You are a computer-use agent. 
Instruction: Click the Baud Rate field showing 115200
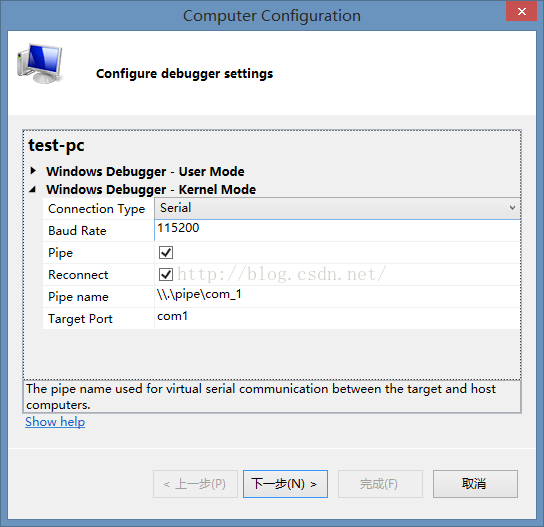337,230
